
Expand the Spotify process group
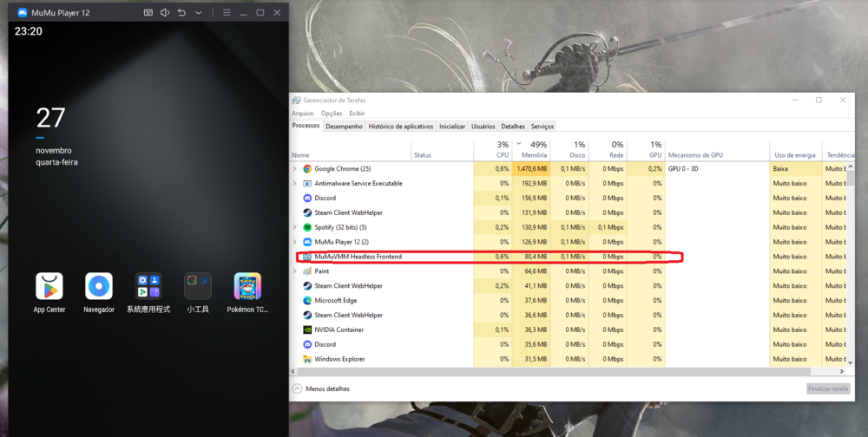coord(294,227)
